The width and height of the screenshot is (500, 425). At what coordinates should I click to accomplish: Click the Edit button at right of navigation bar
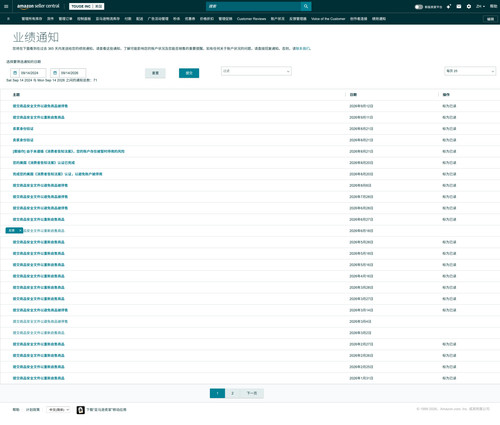click(x=490, y=19)
